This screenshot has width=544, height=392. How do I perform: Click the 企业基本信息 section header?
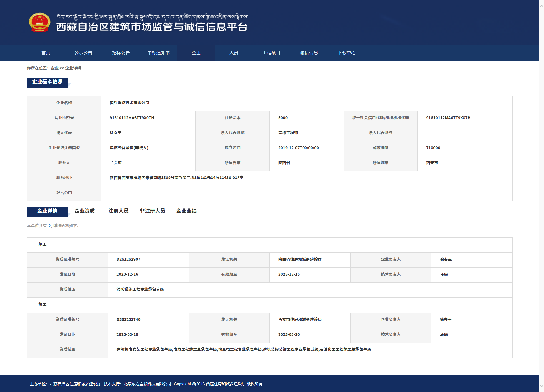[x=47, y=82]
